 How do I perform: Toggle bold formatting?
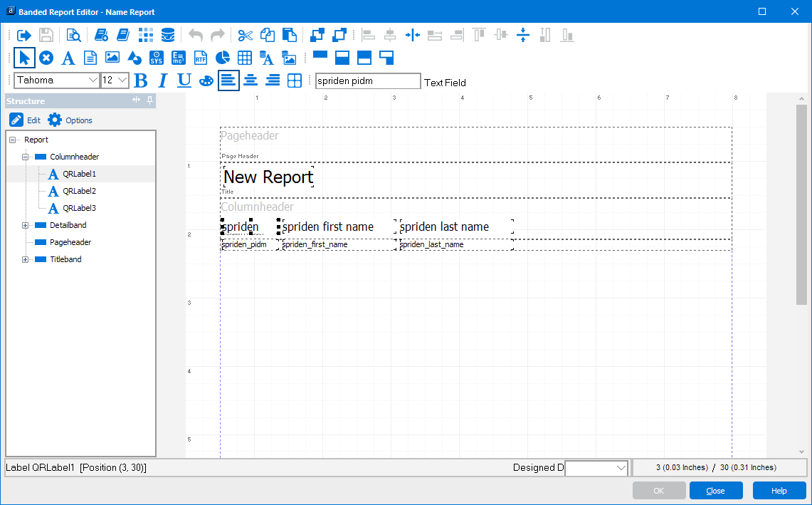click(140, 80)
